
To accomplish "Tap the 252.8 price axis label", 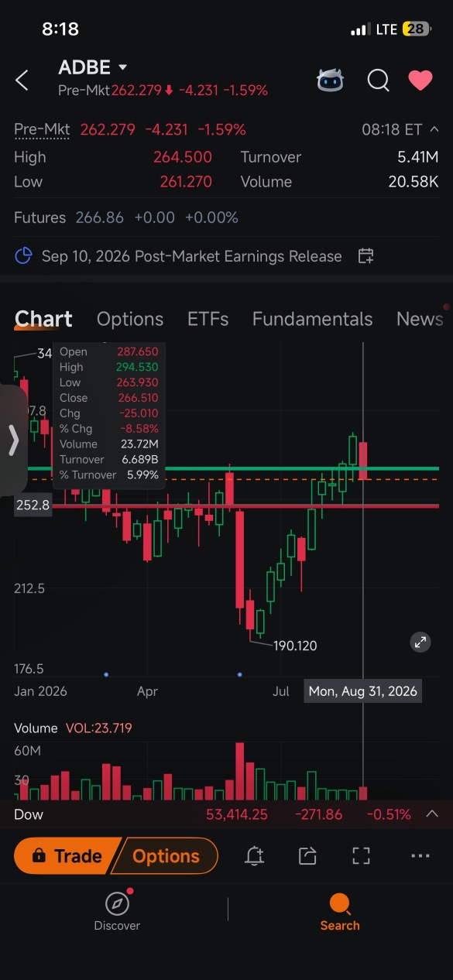I will click(x=32, y=505).
